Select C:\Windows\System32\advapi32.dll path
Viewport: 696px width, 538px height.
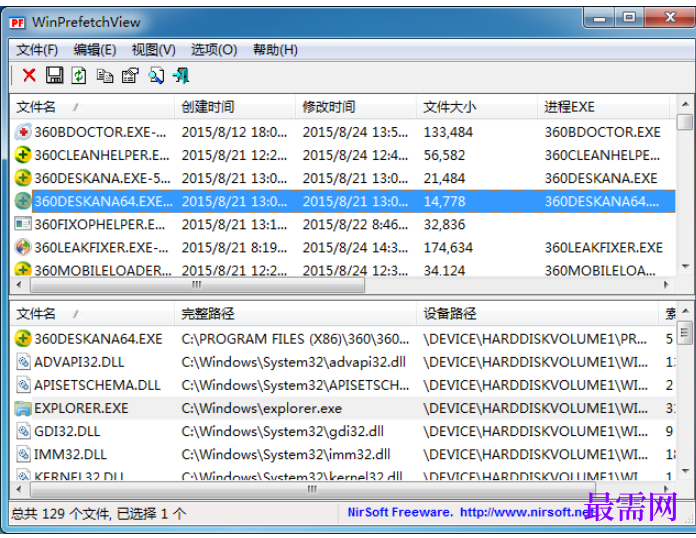293,362
